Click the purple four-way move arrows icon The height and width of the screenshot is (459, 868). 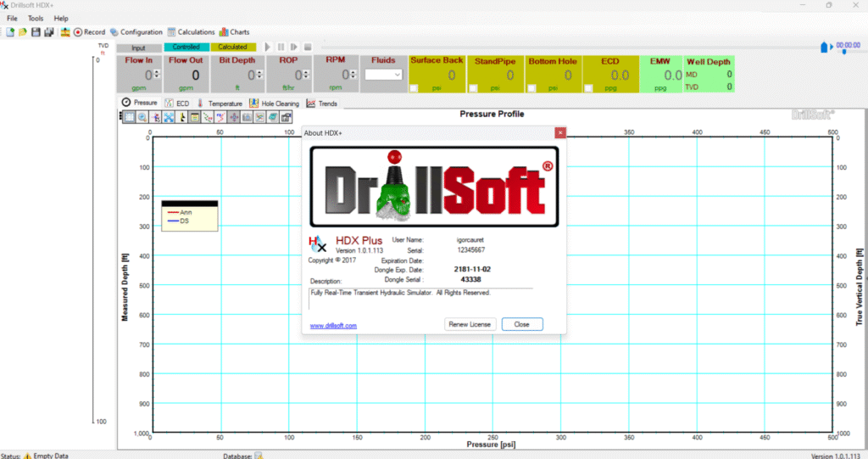[234, 117]
